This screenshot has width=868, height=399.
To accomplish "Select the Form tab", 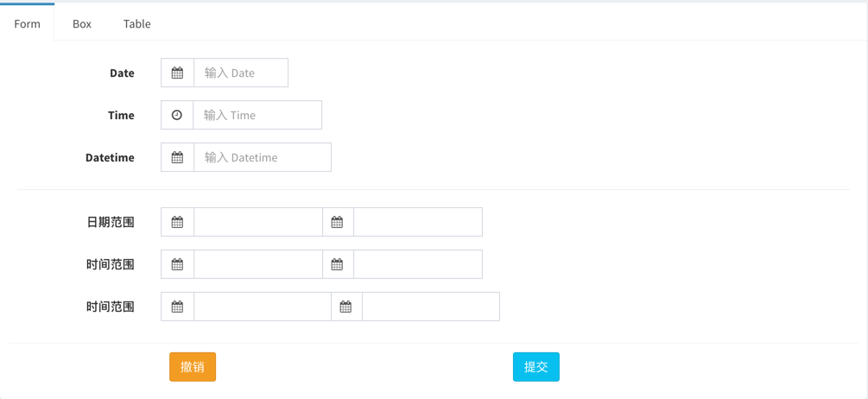I will 27,22.
